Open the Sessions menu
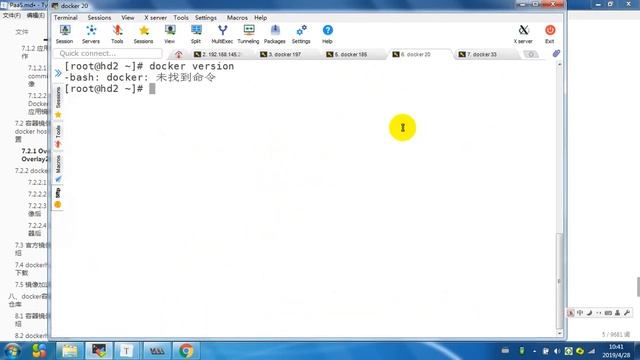Screen dimensions: 640x360 click(99, 18)
